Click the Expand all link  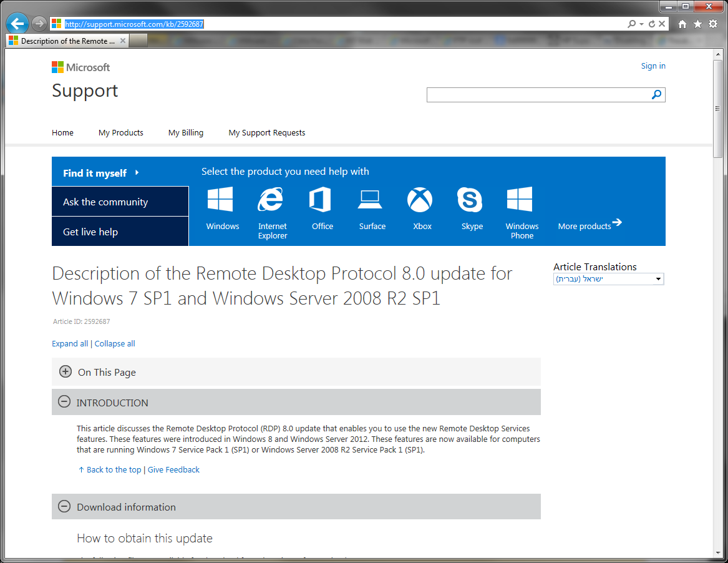coord(70,344)
